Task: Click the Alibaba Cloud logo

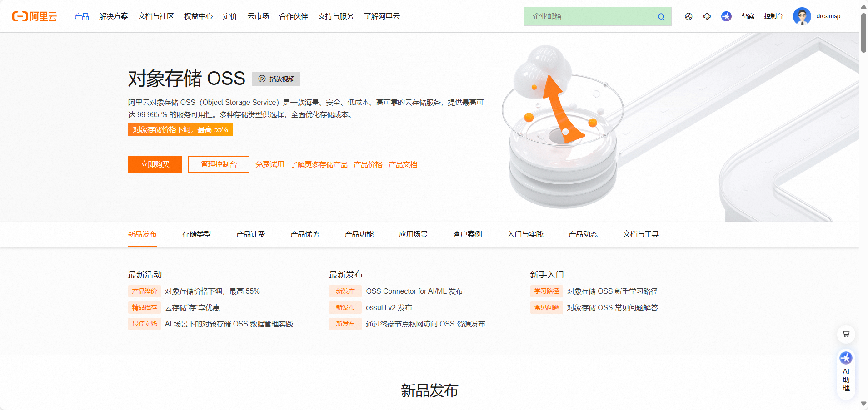Action: [35, 16]
